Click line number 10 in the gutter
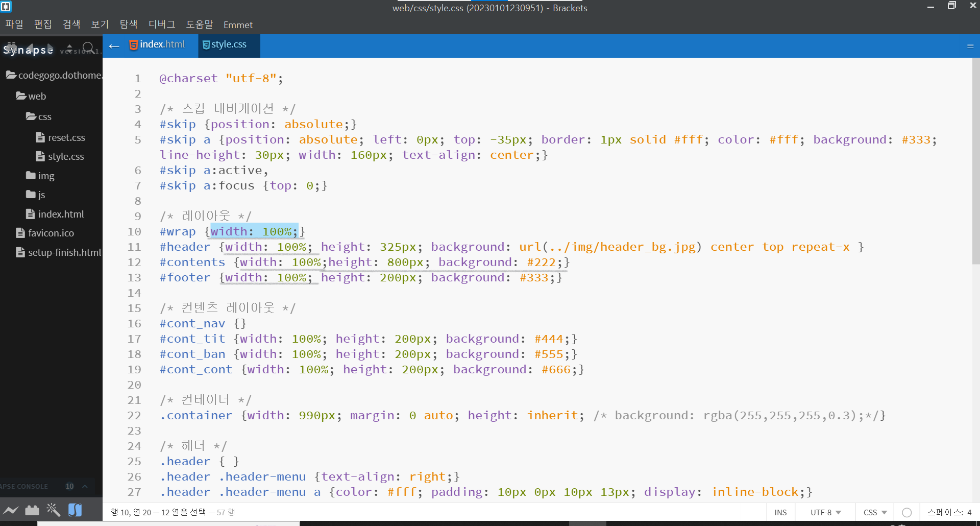 [x=134, y=231]
